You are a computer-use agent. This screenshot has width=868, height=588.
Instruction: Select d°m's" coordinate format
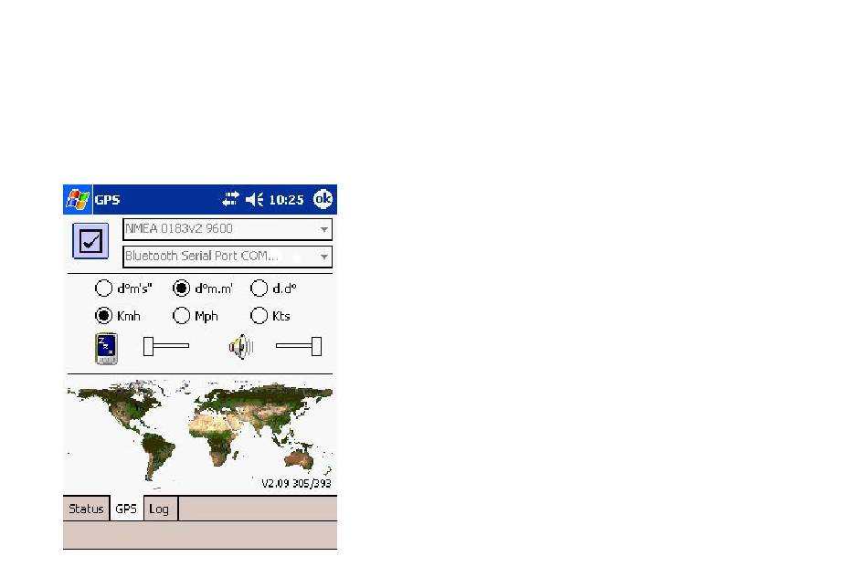(x=103, y=289)
